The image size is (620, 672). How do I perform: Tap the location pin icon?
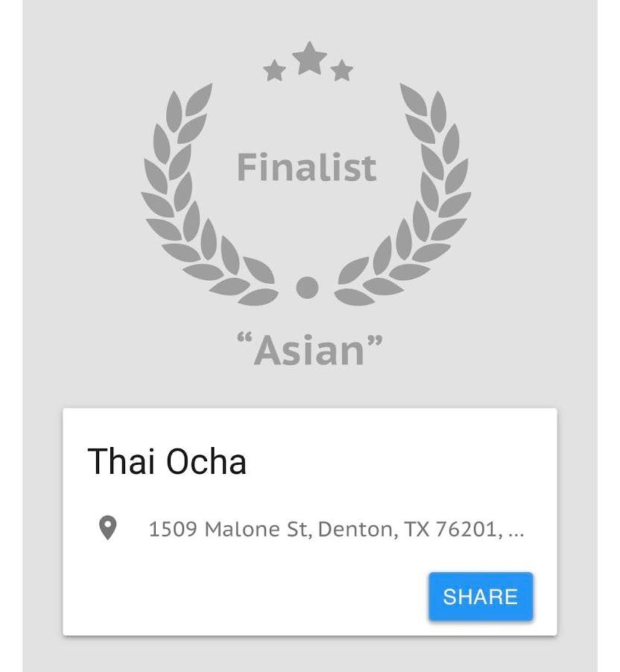tap(108, 529)
